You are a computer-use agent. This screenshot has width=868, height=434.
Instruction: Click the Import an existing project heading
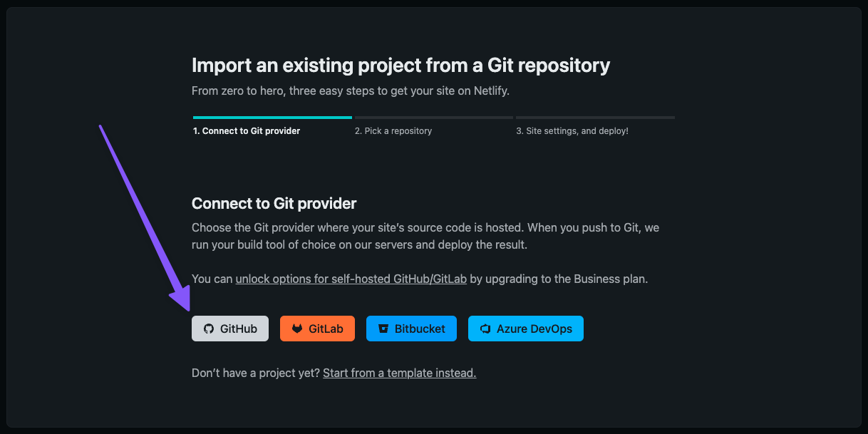click(x=401, y=66)
